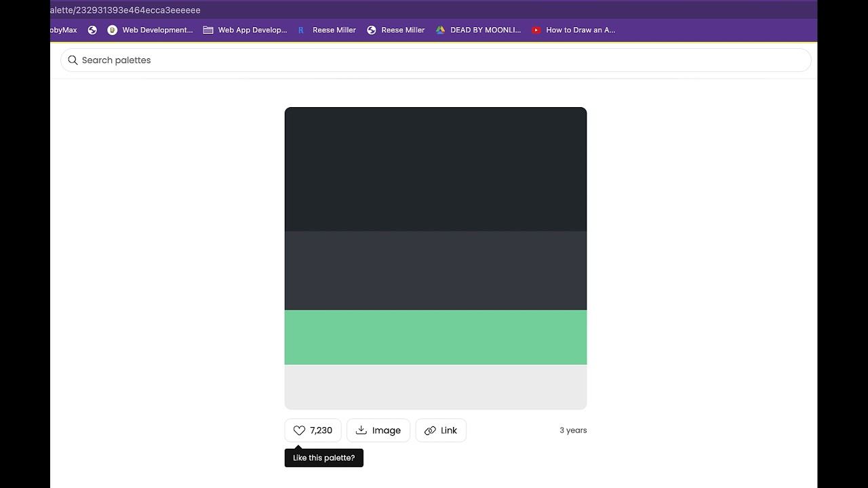Click the globe bookmark after obyMax
The image size is (868, 488).
tap(92, 30)
